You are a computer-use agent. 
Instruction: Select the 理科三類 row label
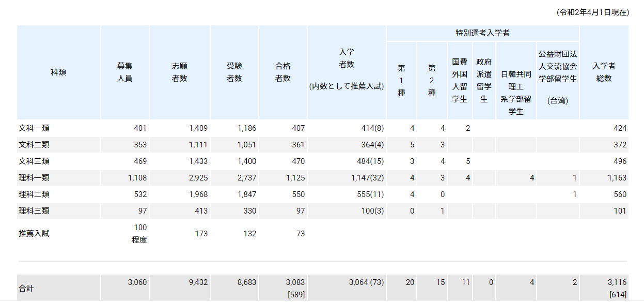pos(34,211)
